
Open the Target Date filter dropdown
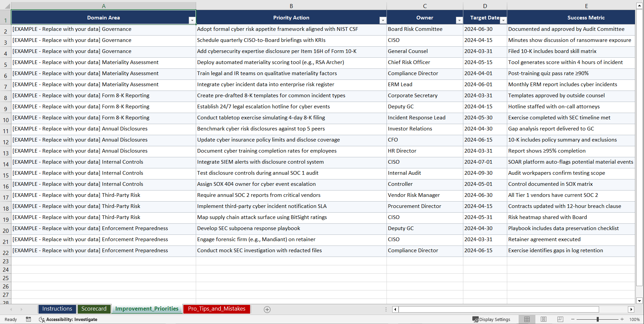pyautogui.click(x=503, y=20)
